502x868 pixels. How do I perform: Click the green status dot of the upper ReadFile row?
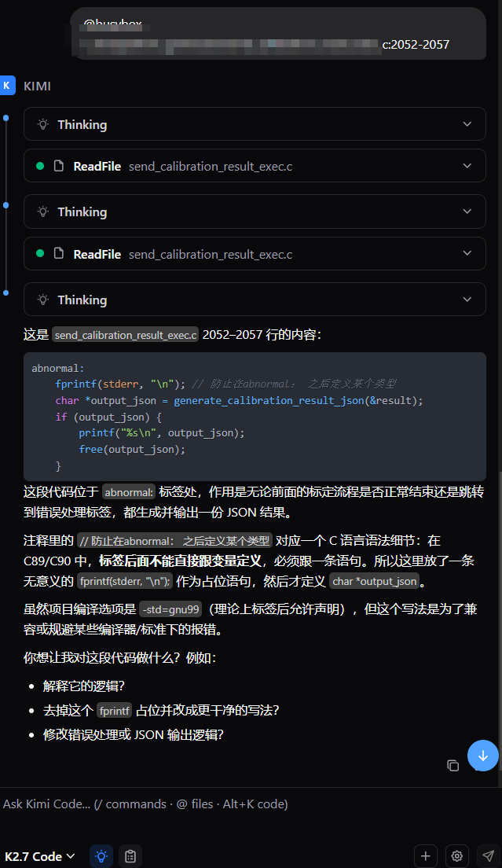click(x=40, y=166)
